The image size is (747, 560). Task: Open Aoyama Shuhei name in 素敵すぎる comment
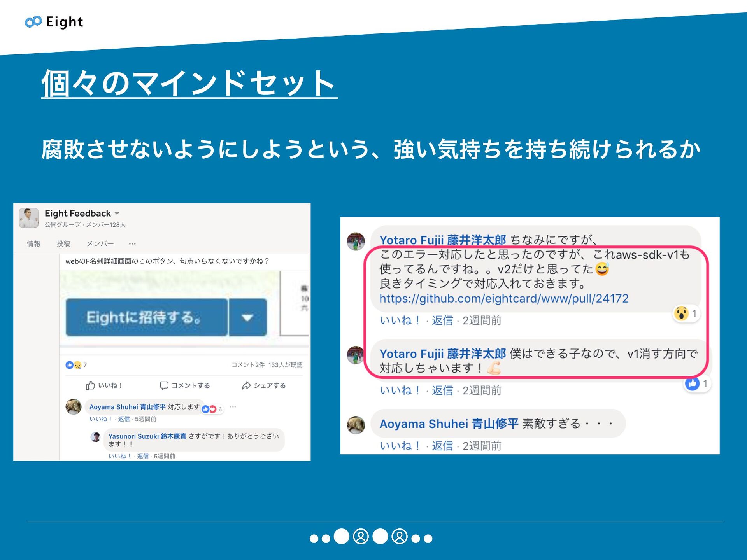click(x=449, y=423)
